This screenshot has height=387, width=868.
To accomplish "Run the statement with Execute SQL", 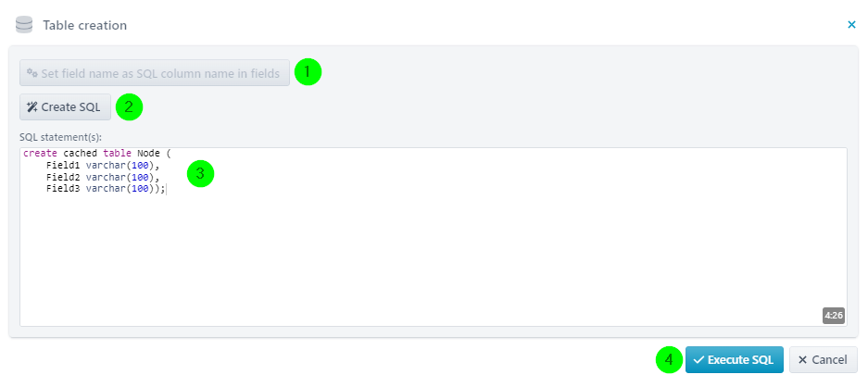I will pyautogui.click(x=734, y=360).
